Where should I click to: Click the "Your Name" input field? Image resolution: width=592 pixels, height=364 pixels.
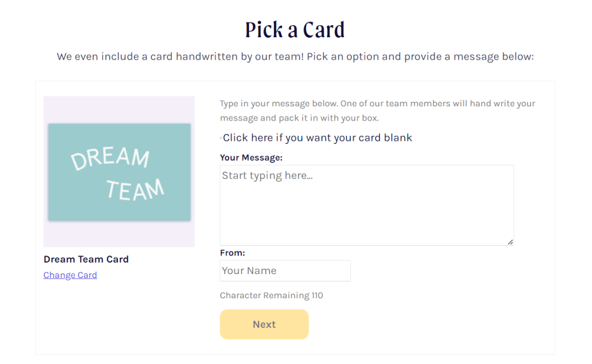(285, 271)
